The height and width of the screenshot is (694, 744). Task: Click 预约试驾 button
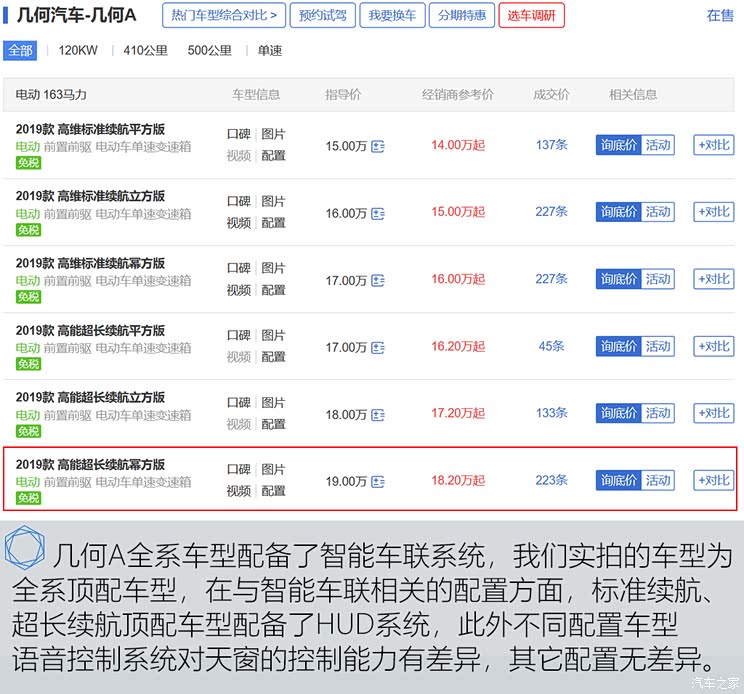pos(323,15)
